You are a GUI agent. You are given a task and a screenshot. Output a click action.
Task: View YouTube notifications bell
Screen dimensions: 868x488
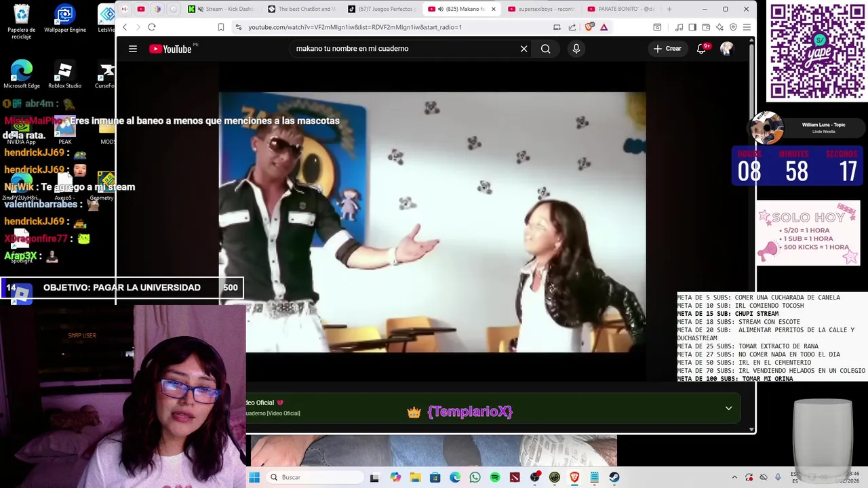coord(702,49)
